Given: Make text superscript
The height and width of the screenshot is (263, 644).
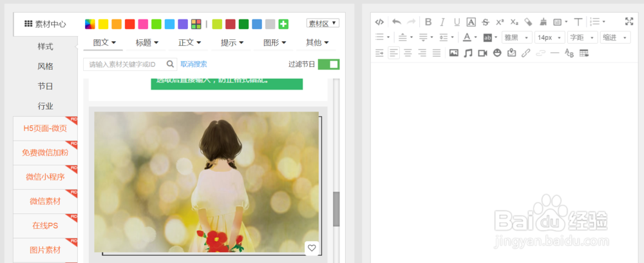Looking at the screenshot, I should [500, 22].
